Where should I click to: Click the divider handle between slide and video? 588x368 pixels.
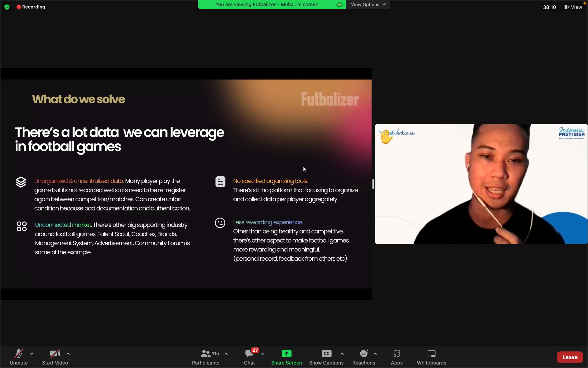coord(373,184)
